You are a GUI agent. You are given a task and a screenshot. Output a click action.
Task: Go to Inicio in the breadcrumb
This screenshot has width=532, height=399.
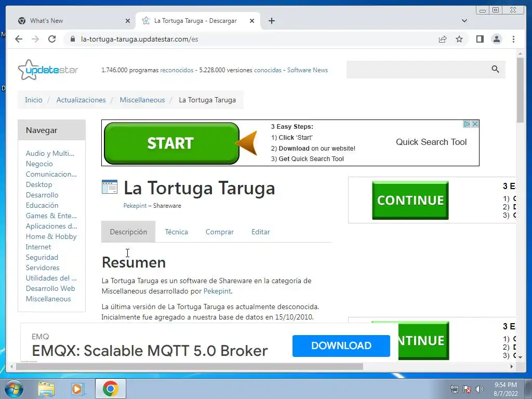coord(34,100)
